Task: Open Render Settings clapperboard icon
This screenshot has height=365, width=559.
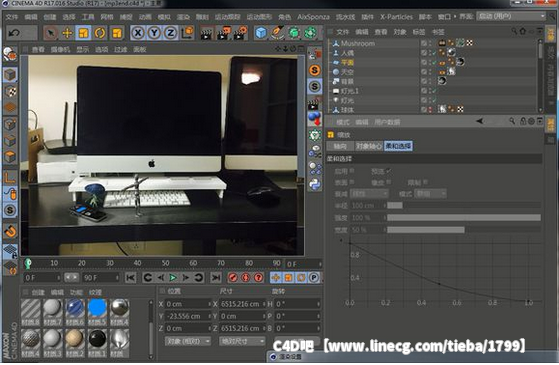Action: [x=241, y=33]
